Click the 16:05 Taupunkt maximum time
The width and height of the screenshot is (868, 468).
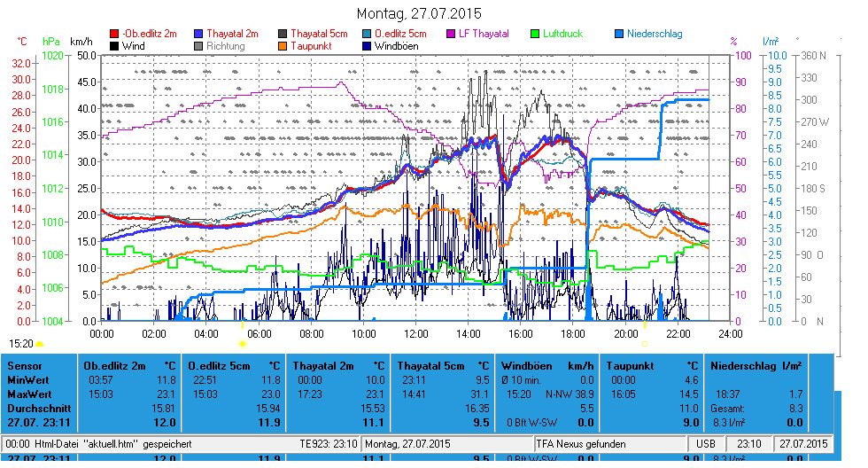pos(623,394)
